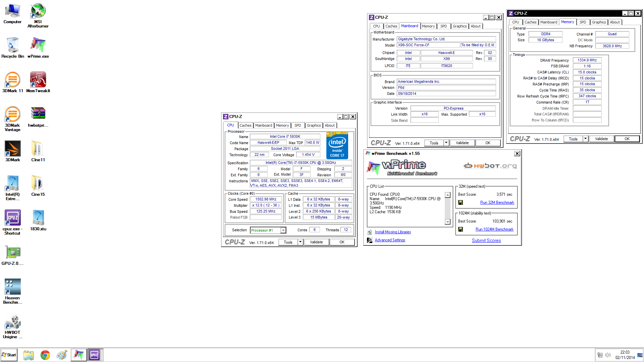Click Validate in Mainboard window
Image resolution: width=644 pixels, height=362 pixels.
(462, 143)
